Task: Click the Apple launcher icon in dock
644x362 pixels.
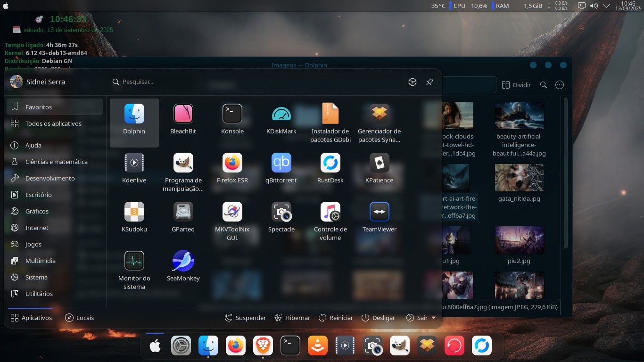Action: [x=155, y=346]
